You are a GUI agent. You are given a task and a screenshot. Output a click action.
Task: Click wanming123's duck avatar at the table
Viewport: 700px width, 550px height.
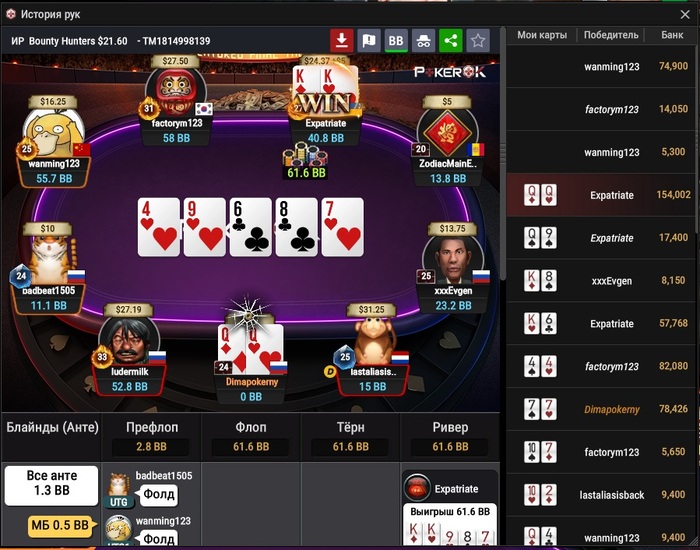tap(54, 133)
